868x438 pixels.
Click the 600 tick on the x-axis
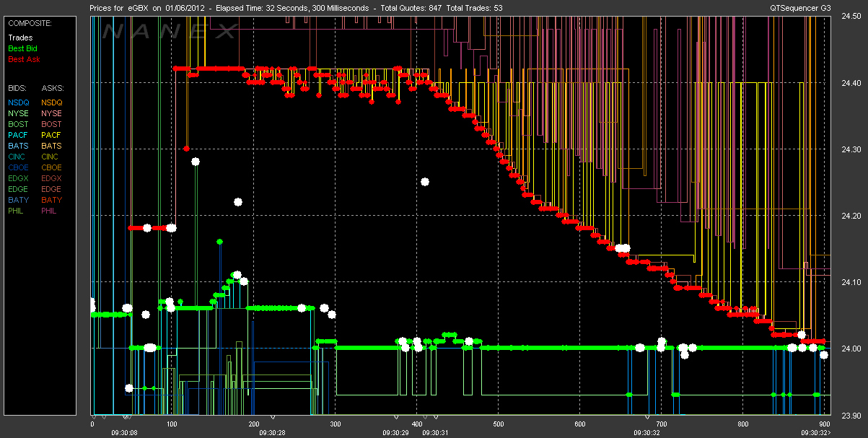579,424
